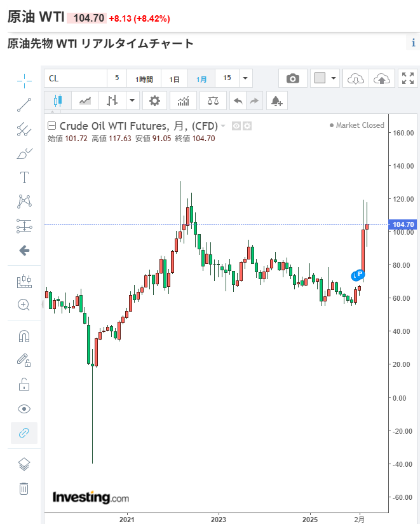
Task: Click the compare symbols scale icon
Action: coord(213,100)
